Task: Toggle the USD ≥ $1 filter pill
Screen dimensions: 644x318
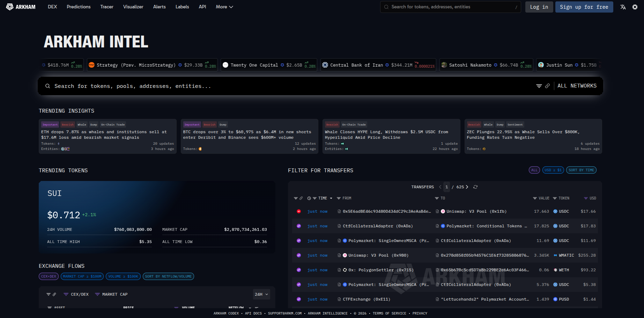Action: tap(553, 170)
